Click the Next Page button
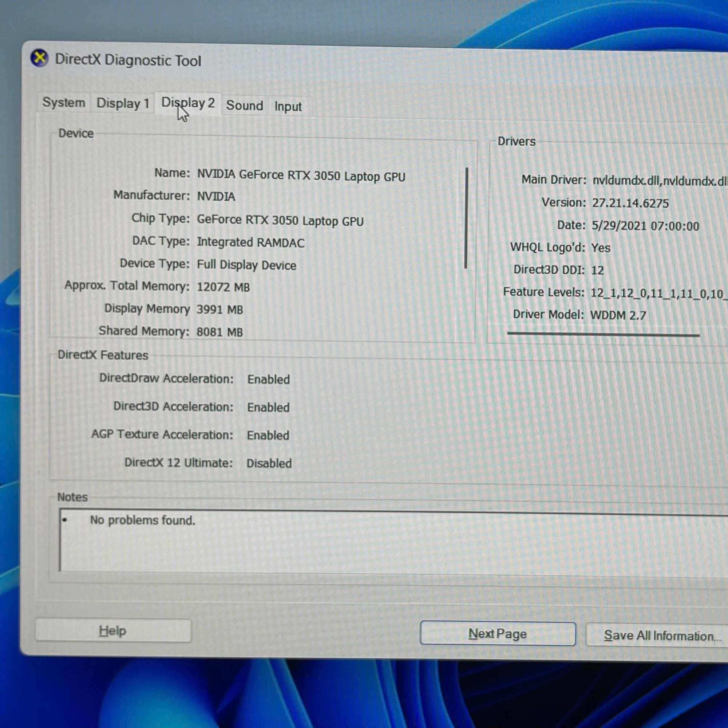The image size is (728, 728). tap(497, 634)
